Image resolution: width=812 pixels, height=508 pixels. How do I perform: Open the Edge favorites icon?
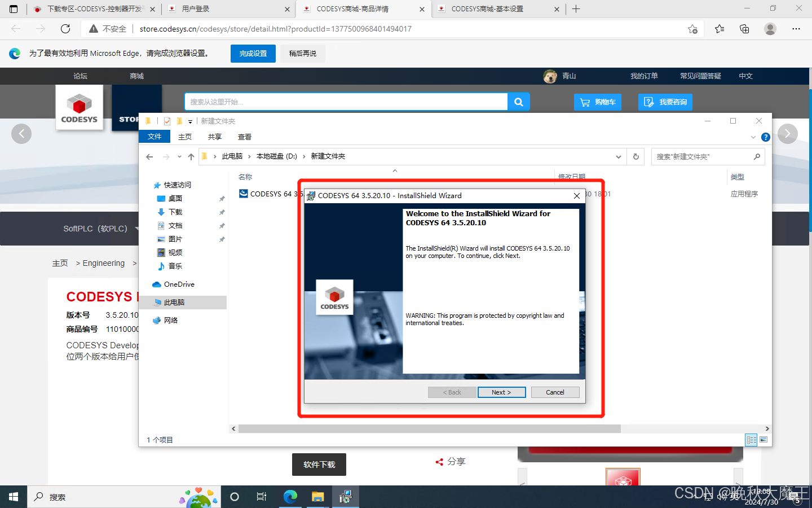[720, 29]
